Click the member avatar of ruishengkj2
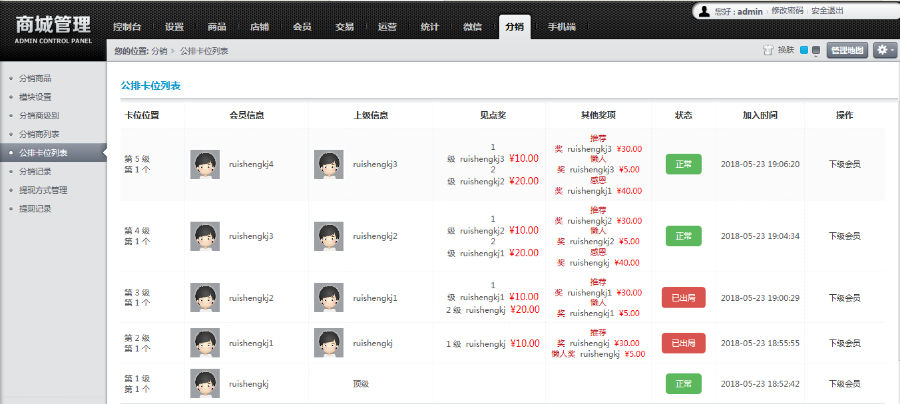Screen dimensions: 900x404 tap(205, 297)
